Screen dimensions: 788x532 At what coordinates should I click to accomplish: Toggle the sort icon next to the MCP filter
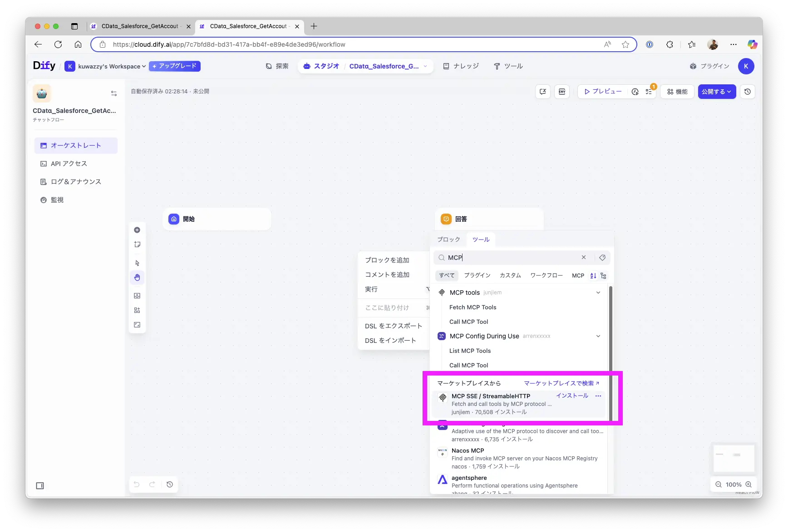pyautogui.click(x=593, y=276)
